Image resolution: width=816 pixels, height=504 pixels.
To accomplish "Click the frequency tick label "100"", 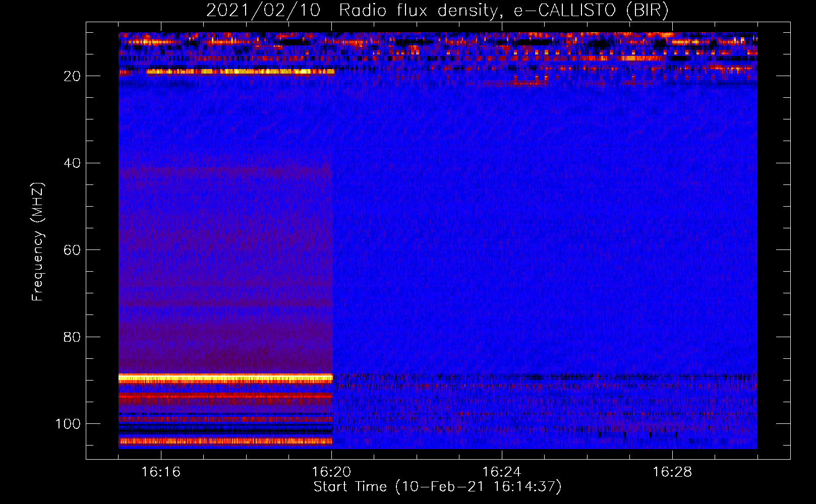I will pos(68,424).
